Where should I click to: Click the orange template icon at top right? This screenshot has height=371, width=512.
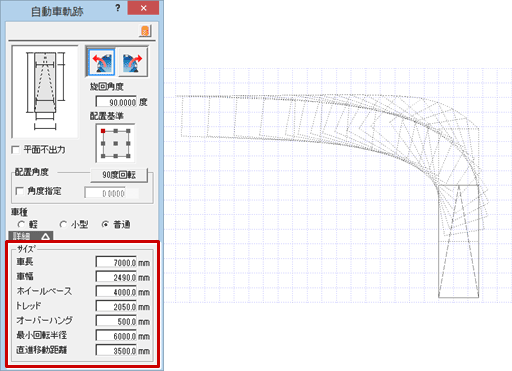tap(145, 31)
